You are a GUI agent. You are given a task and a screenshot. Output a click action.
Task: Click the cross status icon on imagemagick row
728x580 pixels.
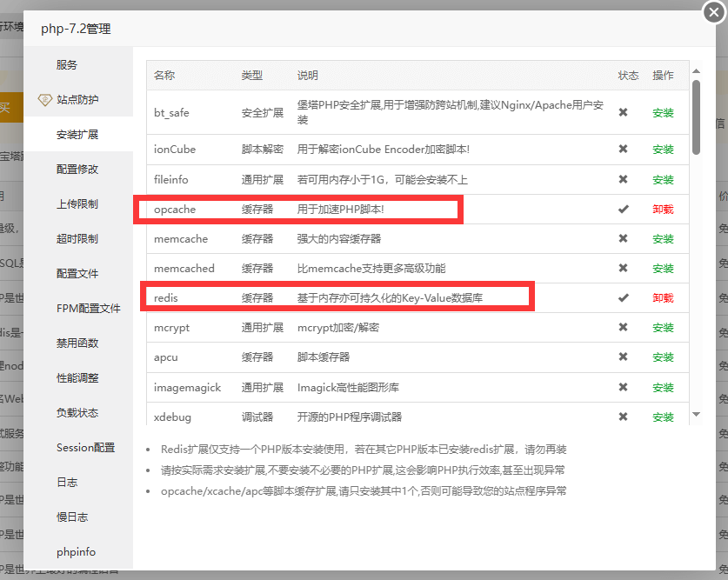click(x=624, y=387)
